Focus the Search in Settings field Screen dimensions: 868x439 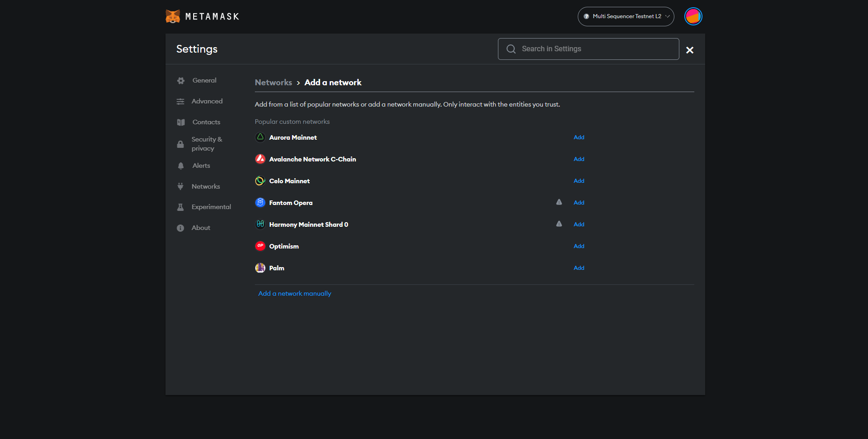point(588,49)
